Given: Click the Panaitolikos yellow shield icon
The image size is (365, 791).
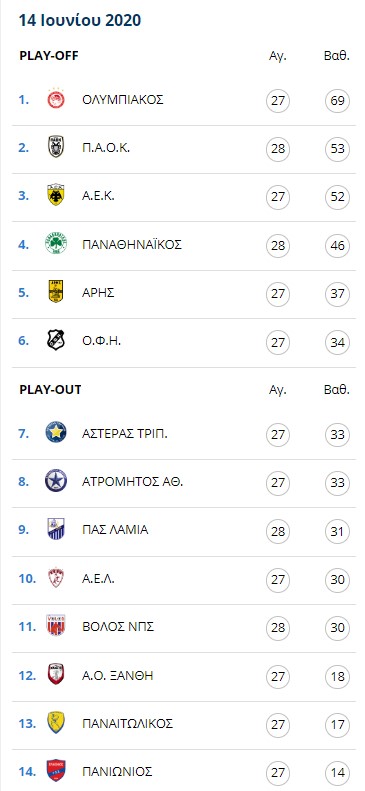Looking at the screenshot, I should click(56, 722).
